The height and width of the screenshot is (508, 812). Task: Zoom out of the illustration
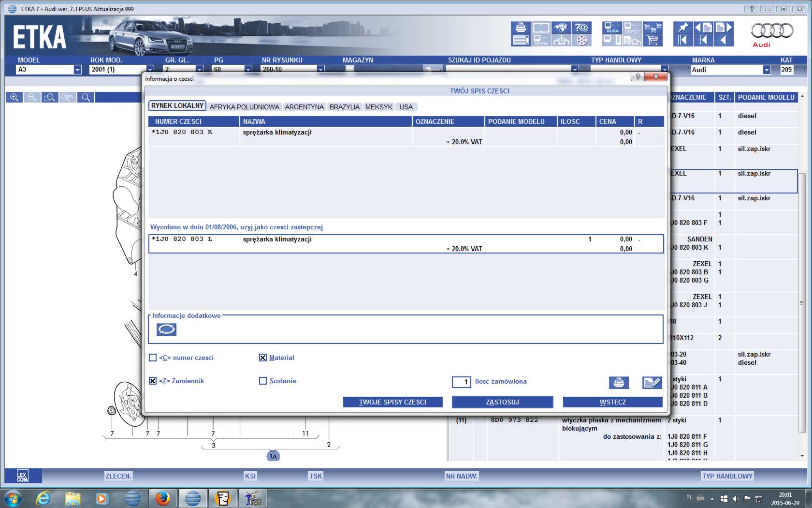pos(32,97)
